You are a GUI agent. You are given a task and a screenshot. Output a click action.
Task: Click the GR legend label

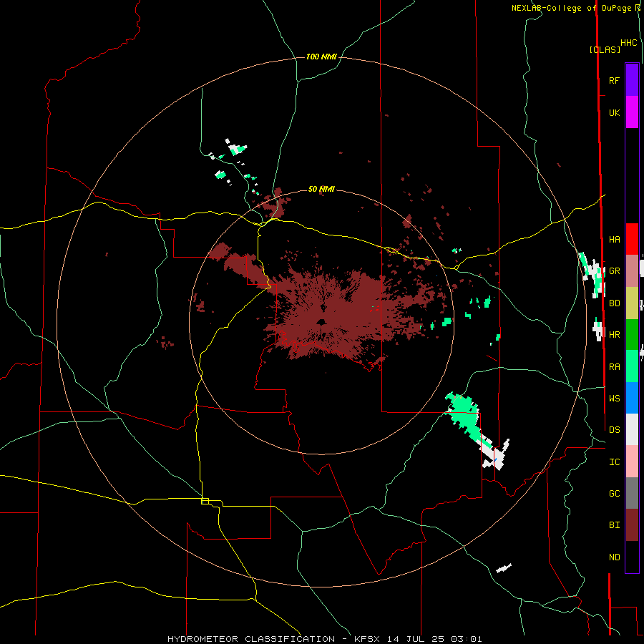(x=615, y=271)
